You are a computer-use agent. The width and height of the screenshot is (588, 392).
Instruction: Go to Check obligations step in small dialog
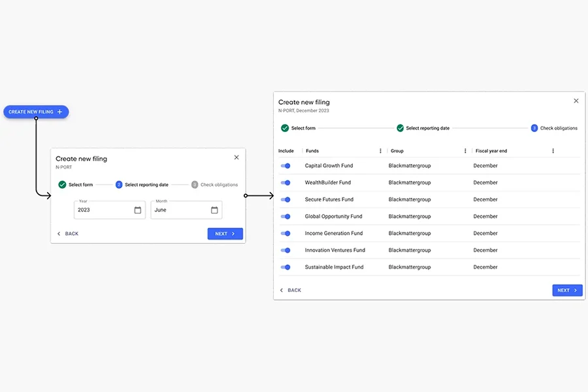(x=214, y=185)
